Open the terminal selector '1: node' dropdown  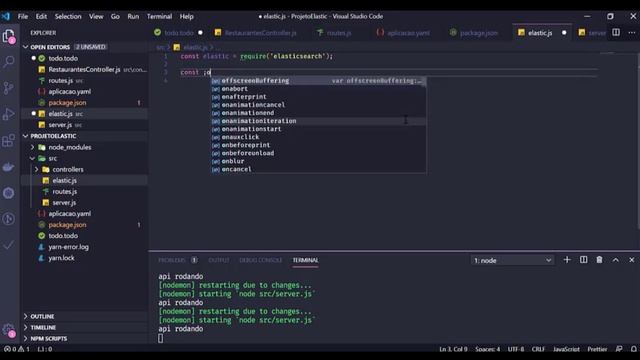coord(512,260)
